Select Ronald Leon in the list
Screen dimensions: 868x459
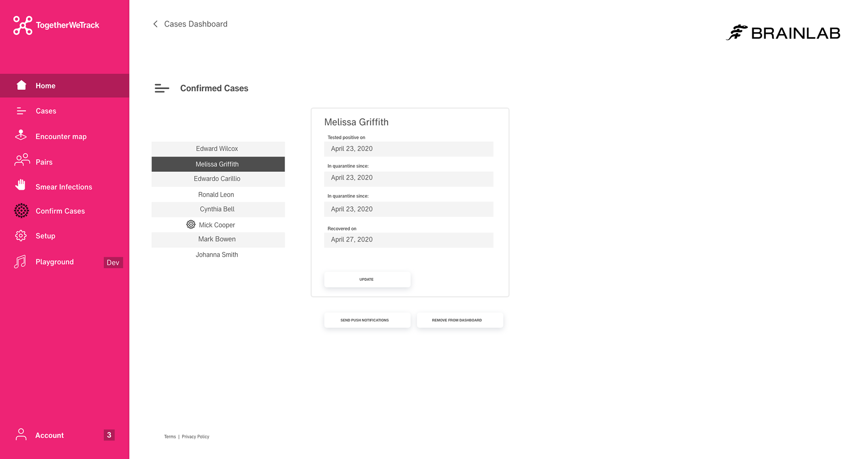(218, 194)
